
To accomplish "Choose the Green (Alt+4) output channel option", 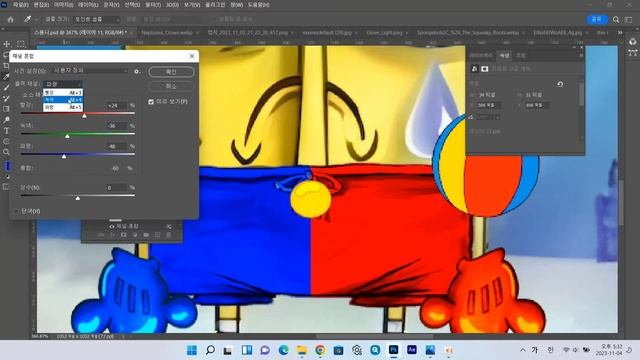I will tap(63, 100).
